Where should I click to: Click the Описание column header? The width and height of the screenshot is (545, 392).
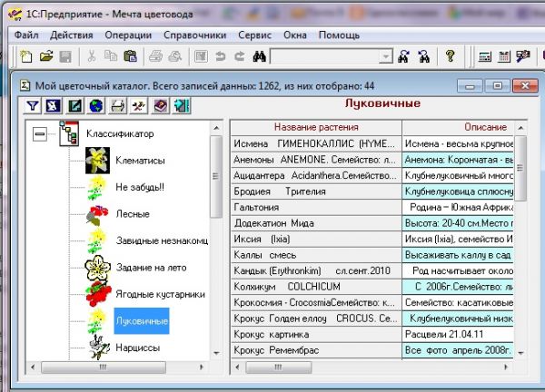(485, 127)
